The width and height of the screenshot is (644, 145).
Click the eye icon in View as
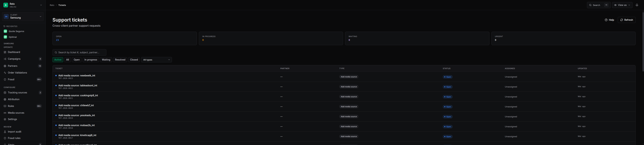pyautogui.click(x=615, y=5)
